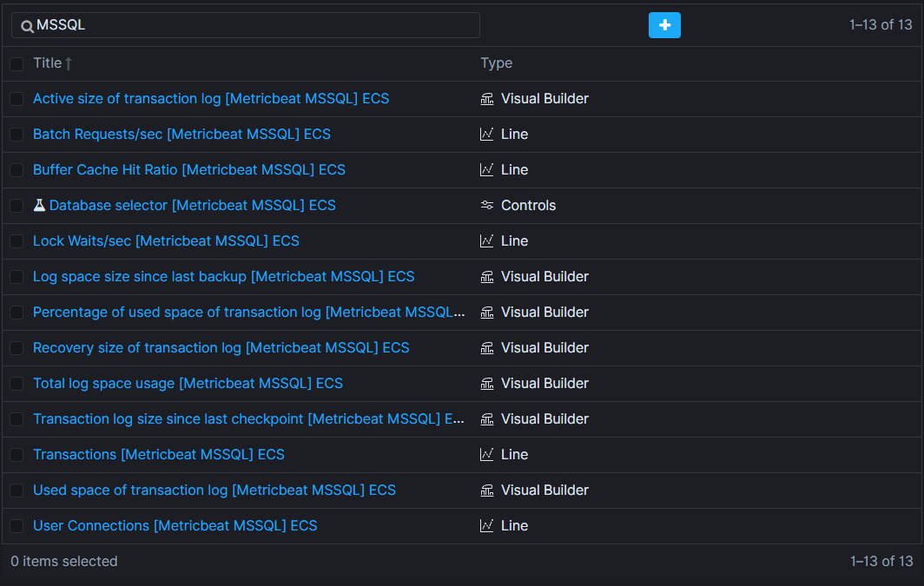Click 'Visual Builder' text in Total log space usage row
924x586 pixels.
pos(544,384)
